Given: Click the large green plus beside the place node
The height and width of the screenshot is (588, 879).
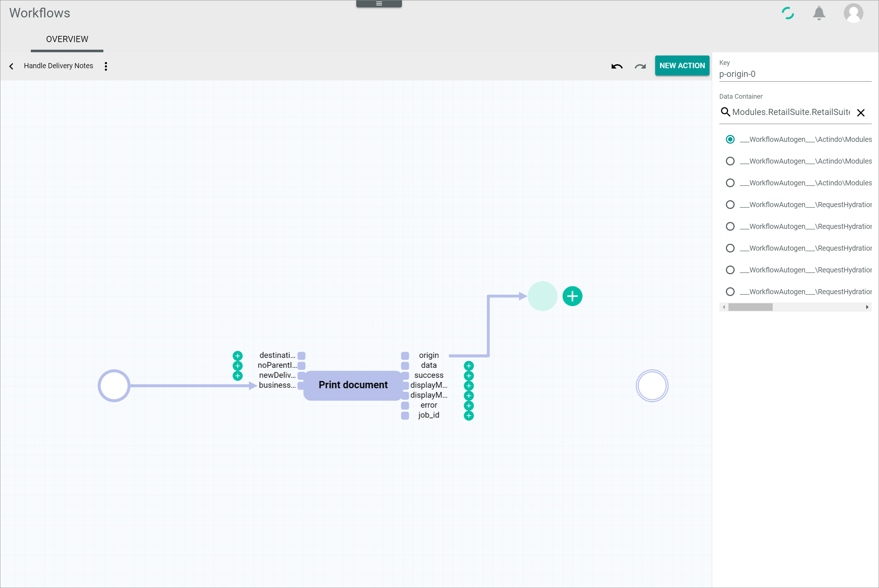Looking at the screenshot, I should click(572, 296).
